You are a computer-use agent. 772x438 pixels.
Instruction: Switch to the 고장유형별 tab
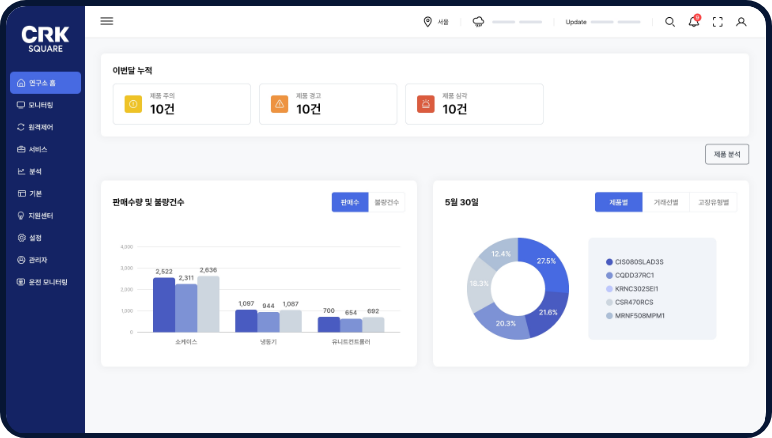pyautogui.click(x=713, y=202)
